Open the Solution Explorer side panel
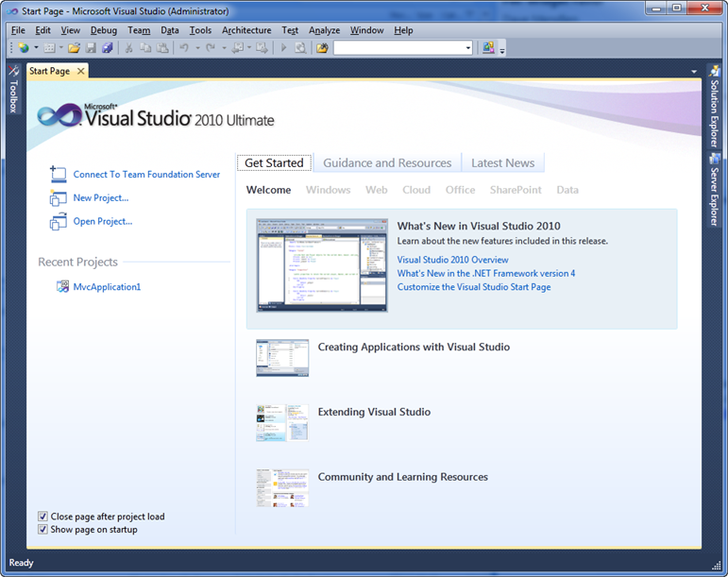 714,107
